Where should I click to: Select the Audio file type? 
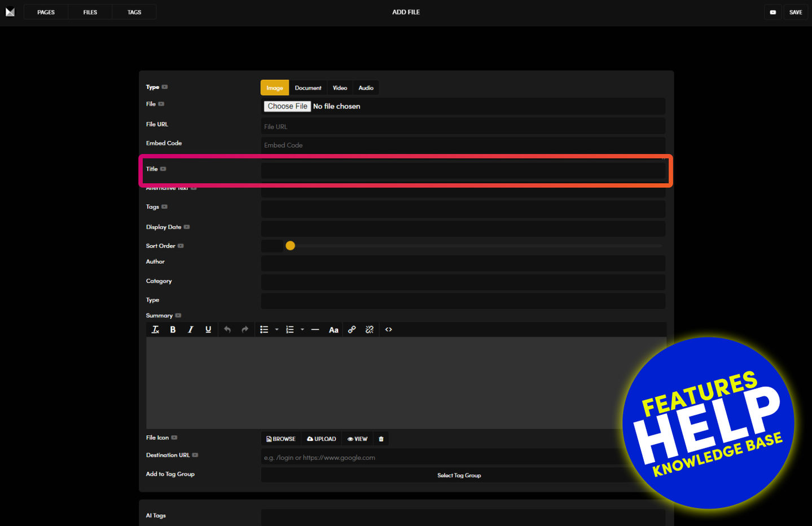tap(366, 88)
